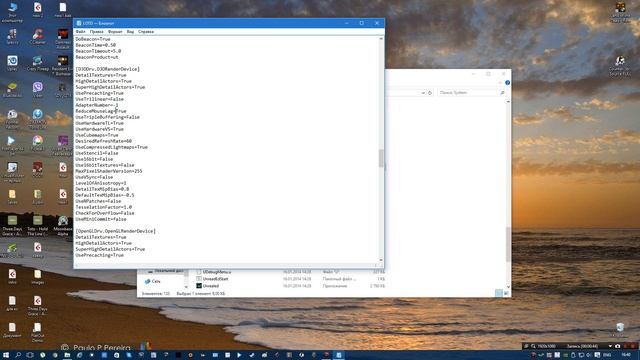Click the Notepad scroll-down arrow
The height and width of the screenshot is (360, 640).
click(381, 260)
